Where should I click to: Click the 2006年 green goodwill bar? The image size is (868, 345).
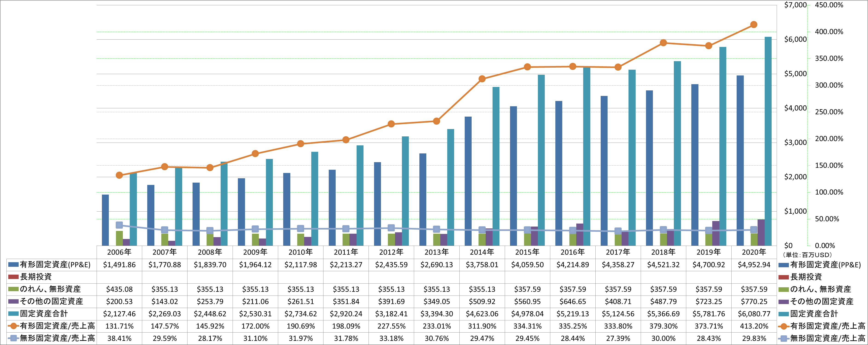pyautogui.click(x=119, y=238)
